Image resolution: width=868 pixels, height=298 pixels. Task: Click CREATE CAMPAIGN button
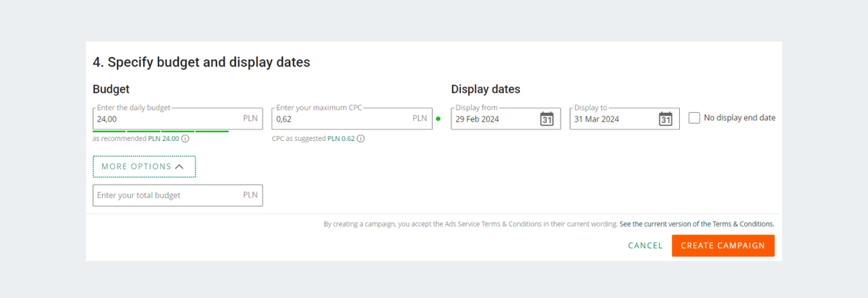click(723, 245)
